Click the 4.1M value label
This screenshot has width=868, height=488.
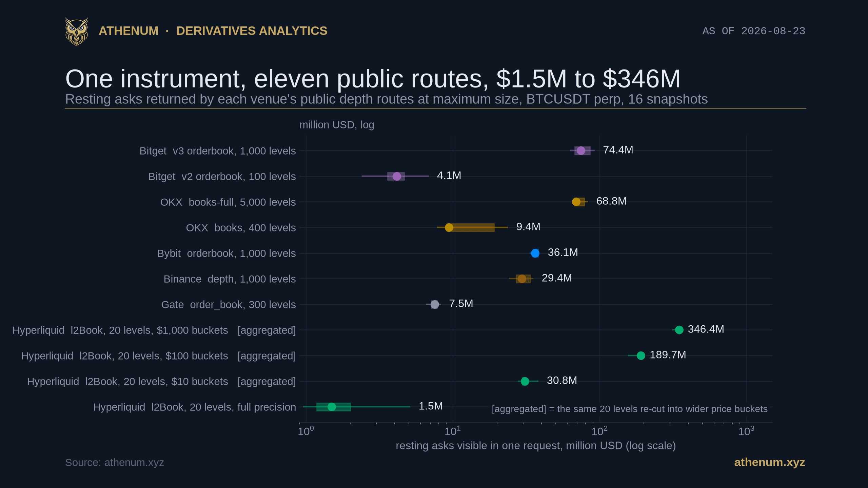[449, 176]
